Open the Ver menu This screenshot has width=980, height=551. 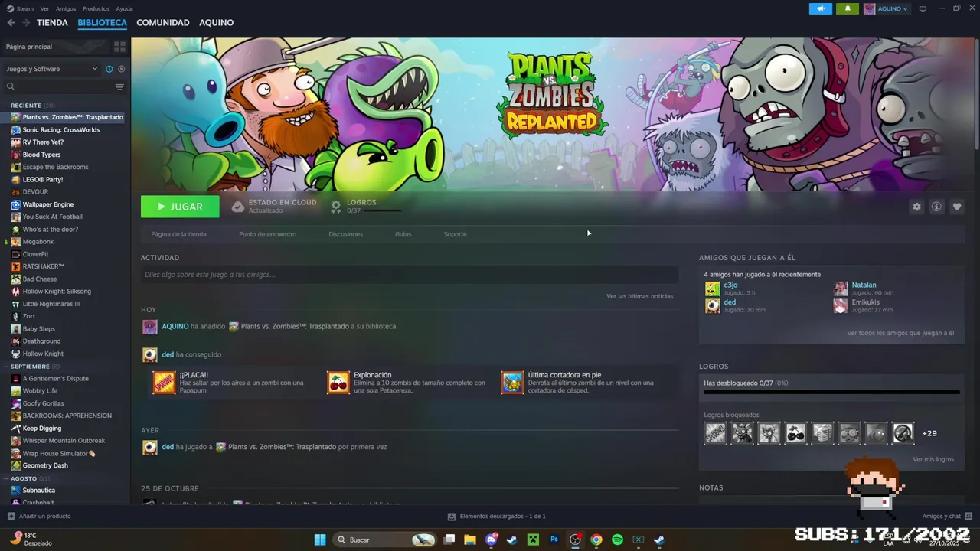pyautogui.click(x=44, y=8)
